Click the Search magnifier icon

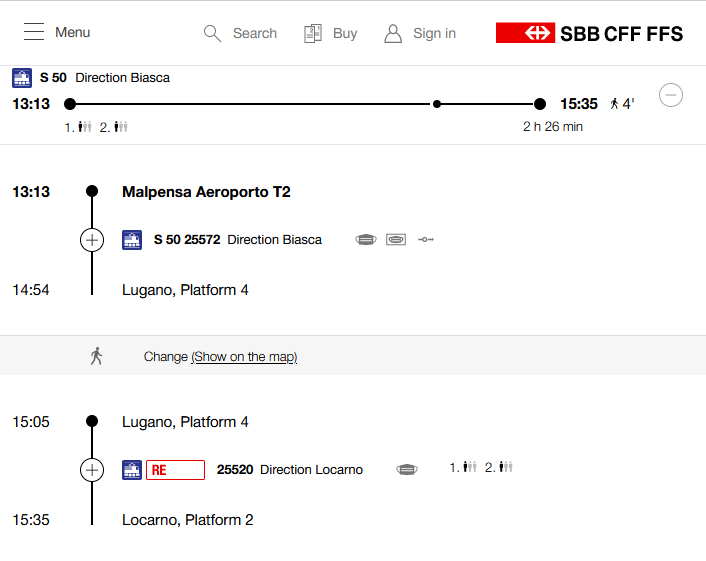click(212, 33)
